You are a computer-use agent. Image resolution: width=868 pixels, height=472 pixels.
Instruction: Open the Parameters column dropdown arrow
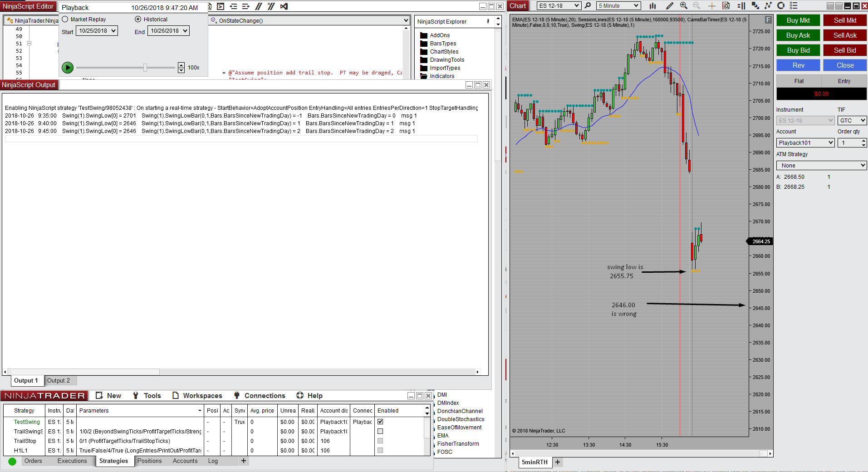[x=200, y=411]
